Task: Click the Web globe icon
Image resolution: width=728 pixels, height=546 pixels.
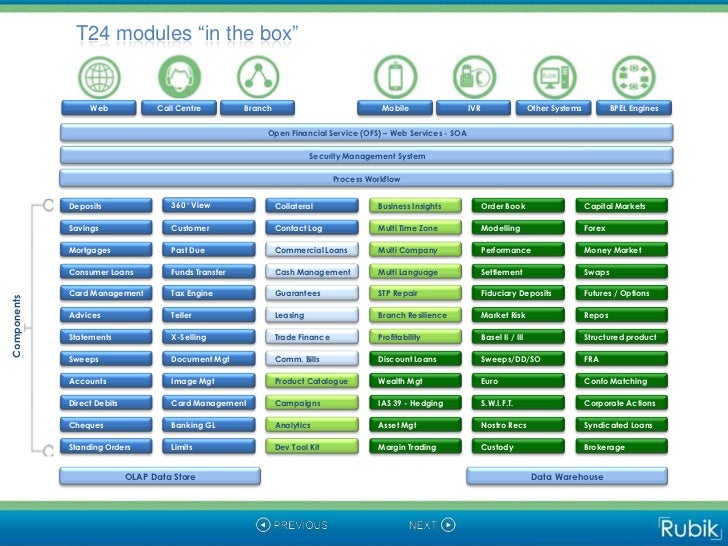Action: pos(99,77)
